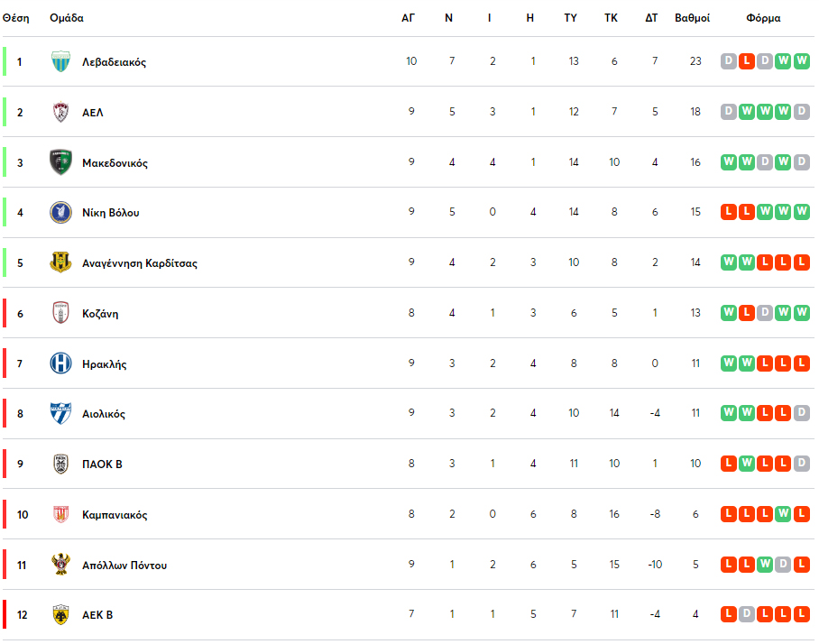Open the Καμπανιακός team link

tap(115, 514)
